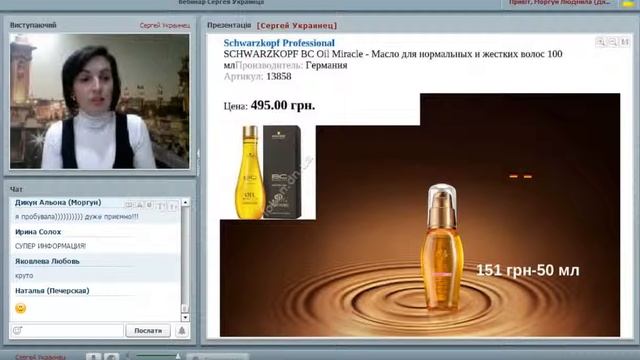This screenshot has height=360, width=640.
Task: Click price "495.00 грн."
Action: tap(283, 105)
